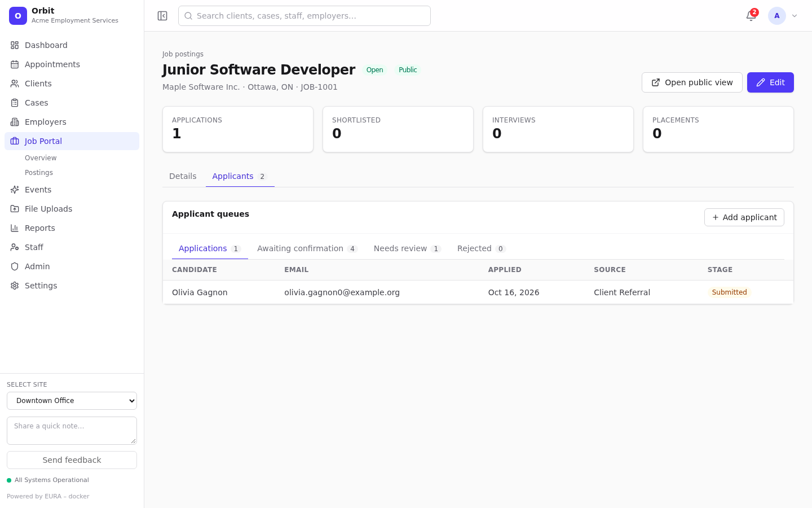This screenshot has height=508, width=812.
Task: Click the Placements stat card
Action: tap(718, 129)
